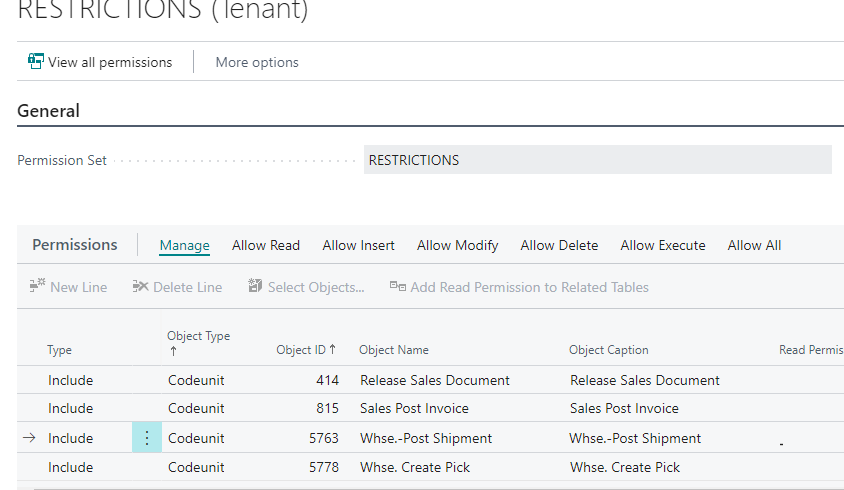The image size is (844, 490).
Task: Collapse the General section heading
Action: (x=48, y=111)
